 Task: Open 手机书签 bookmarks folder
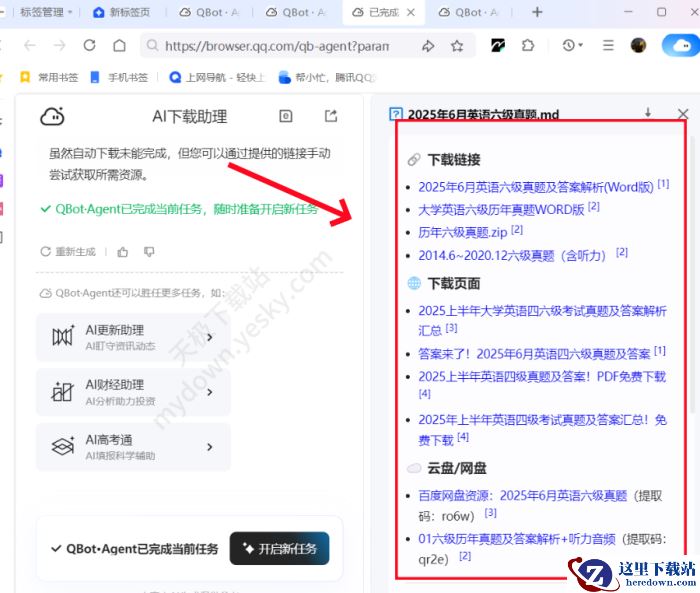coord(119,78)
